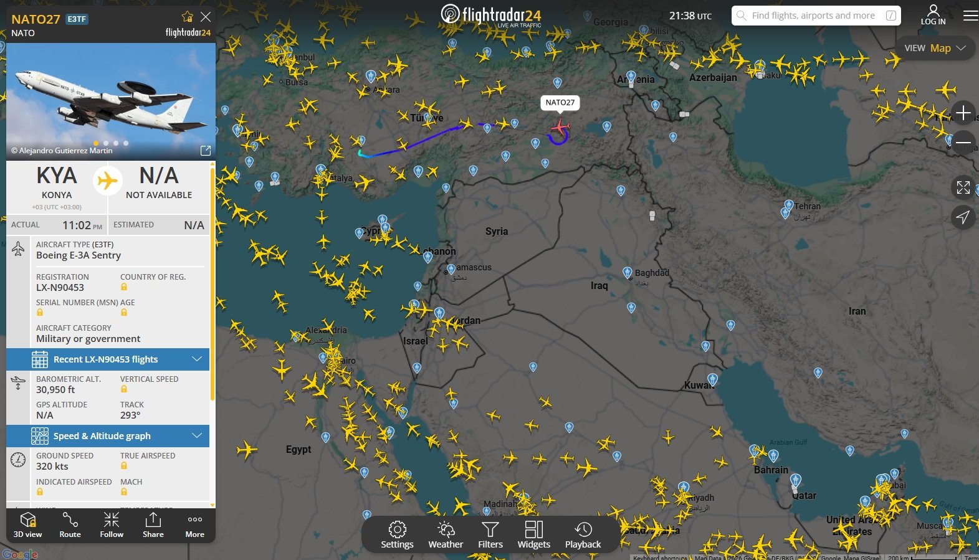Viewport: 979px width, 560px height.
Task: Select the third photo carousel dot
Action: (116, 143)
